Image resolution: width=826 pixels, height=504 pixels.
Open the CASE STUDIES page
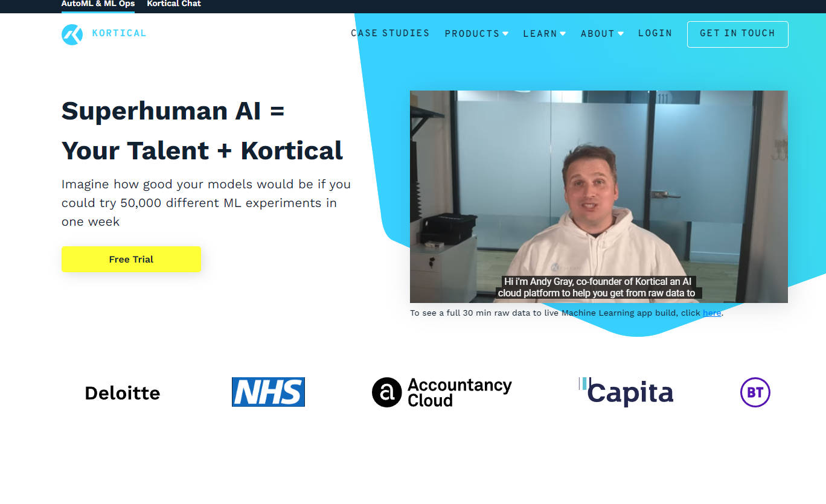click(390, 34)
